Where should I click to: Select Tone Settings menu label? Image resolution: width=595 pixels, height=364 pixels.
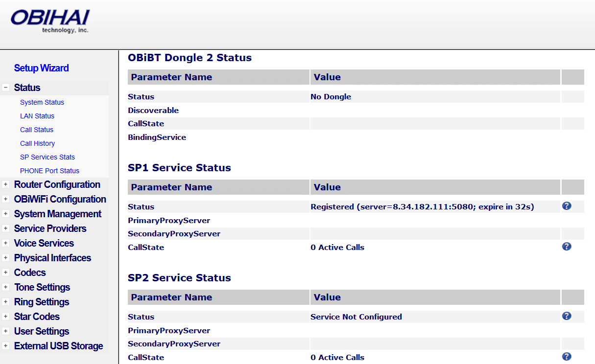(42, 287)
